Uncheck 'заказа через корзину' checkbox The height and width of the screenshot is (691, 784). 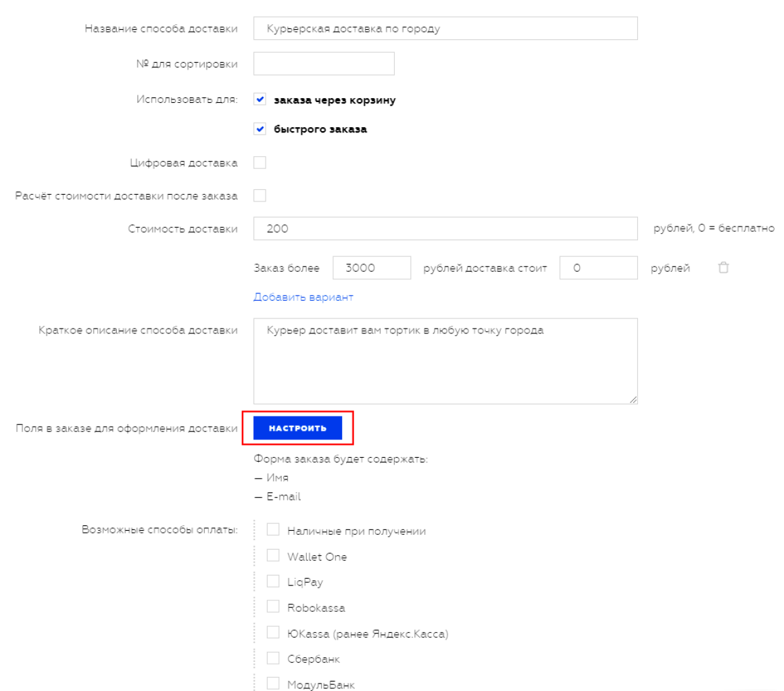tap(260, 99)
